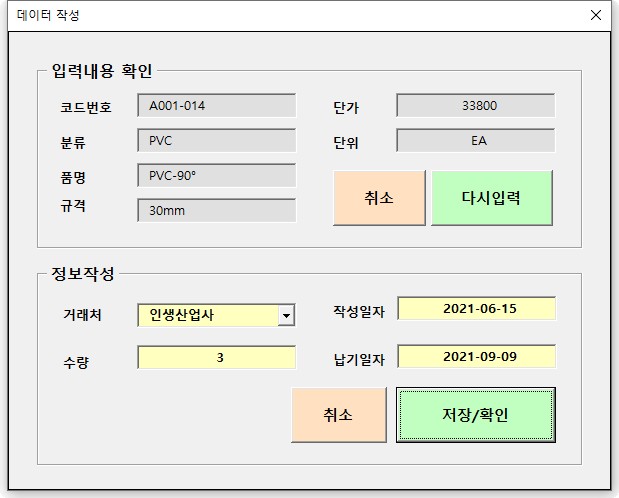Viewport: 619px width, 498px height.
Task: Click the 정보작성 group title
Action: click(x=83, y=274)
